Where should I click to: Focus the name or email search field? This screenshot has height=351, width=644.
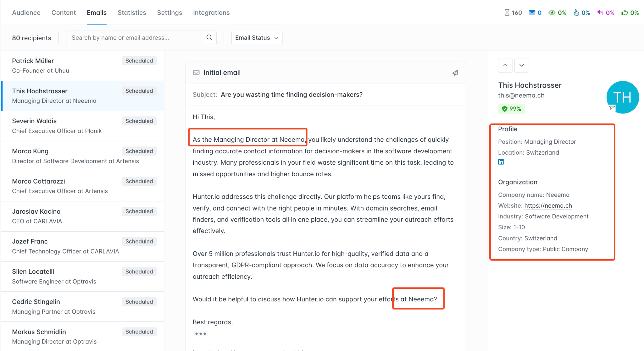click(141, 38)
